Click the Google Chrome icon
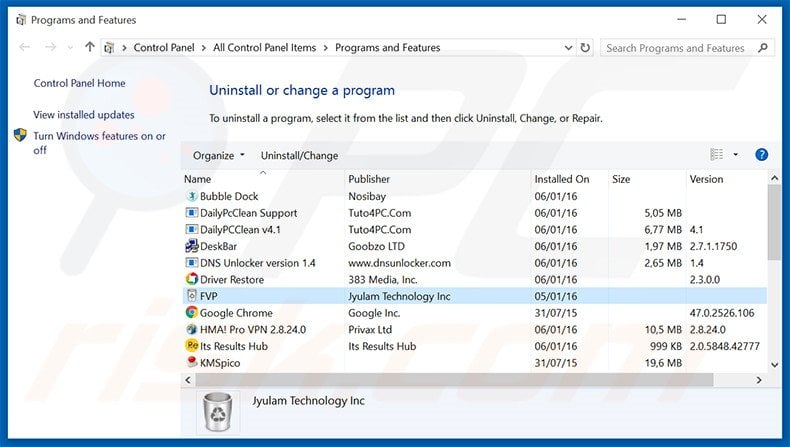The image size is (790, 447). (191, 312)
